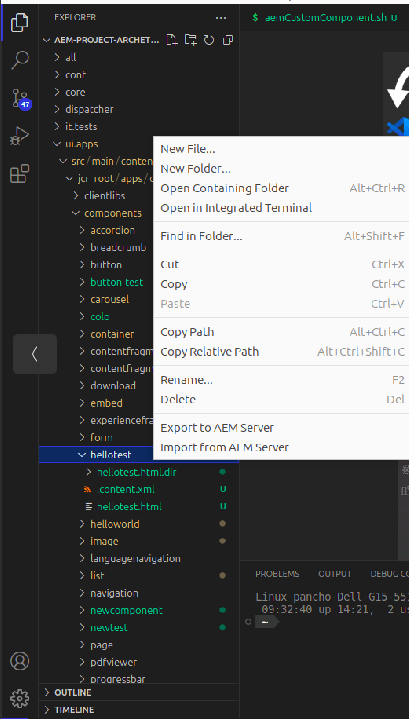The width and height of the screenshot is (409, 719).
Task: Click the New File icon in explorer header
Action: (x=172, y=40)
